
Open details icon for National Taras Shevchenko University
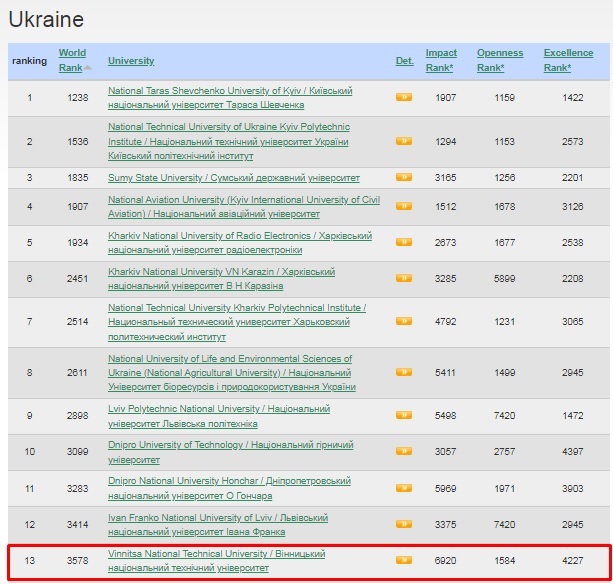pyautogui.click(x=403, y=97)
